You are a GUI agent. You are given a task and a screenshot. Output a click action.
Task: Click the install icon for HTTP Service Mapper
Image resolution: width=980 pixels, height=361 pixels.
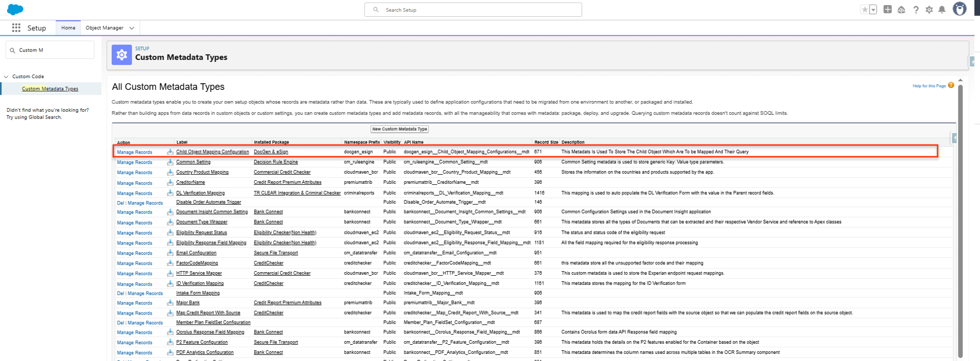[x=170, y=273]
